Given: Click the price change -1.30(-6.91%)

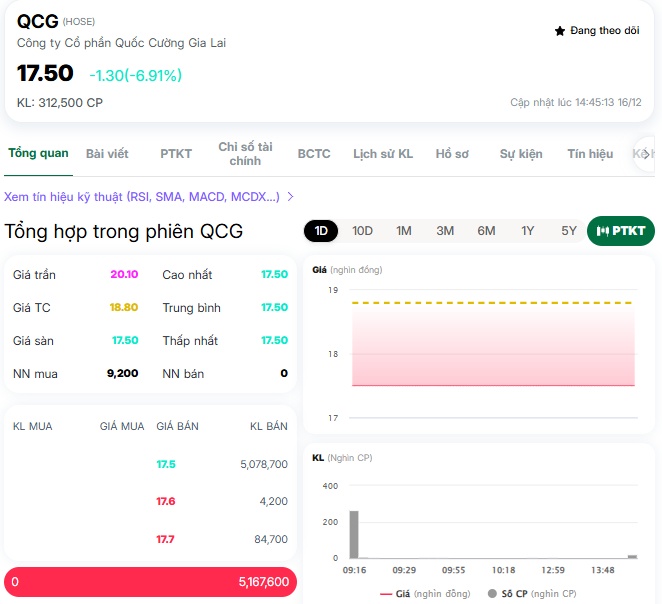Looking at the screenshot, I should pyautogui.click(x=136, y=76).
